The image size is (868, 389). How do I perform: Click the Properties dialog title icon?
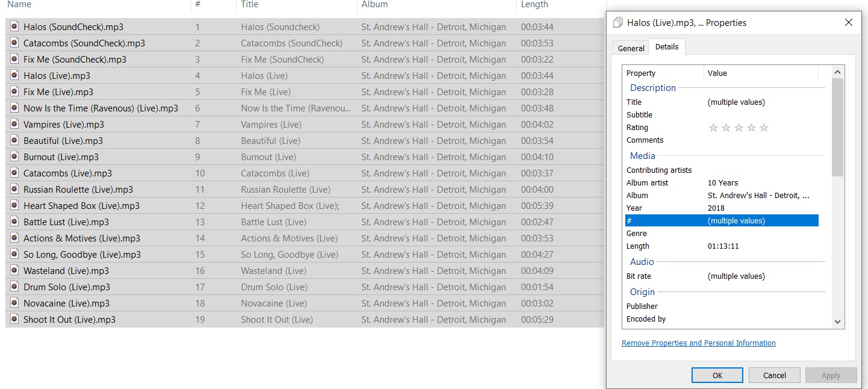[617, 23]
